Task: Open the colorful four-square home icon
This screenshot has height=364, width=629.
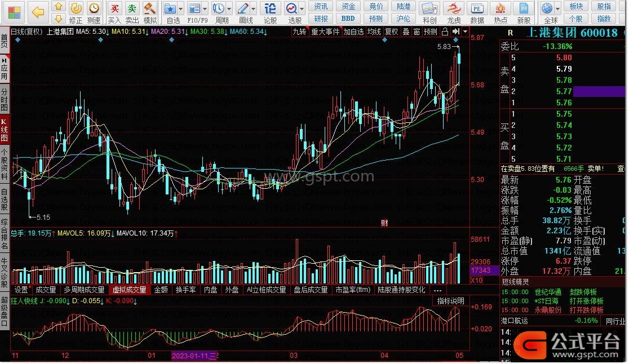Action: [14, 12]
